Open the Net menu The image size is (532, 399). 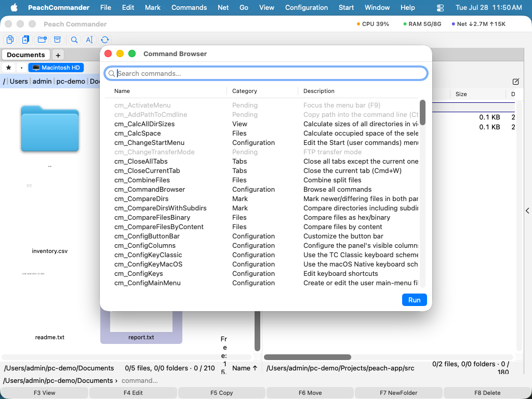click(x=223, y=7)
